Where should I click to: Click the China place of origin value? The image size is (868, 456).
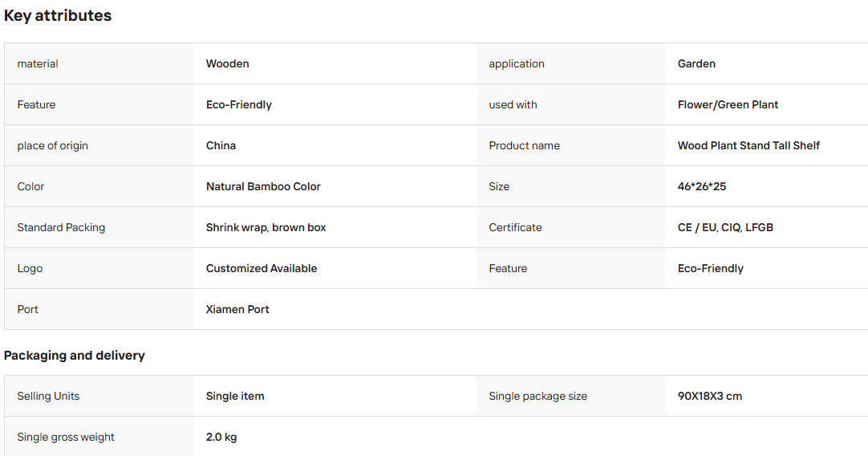221,146
